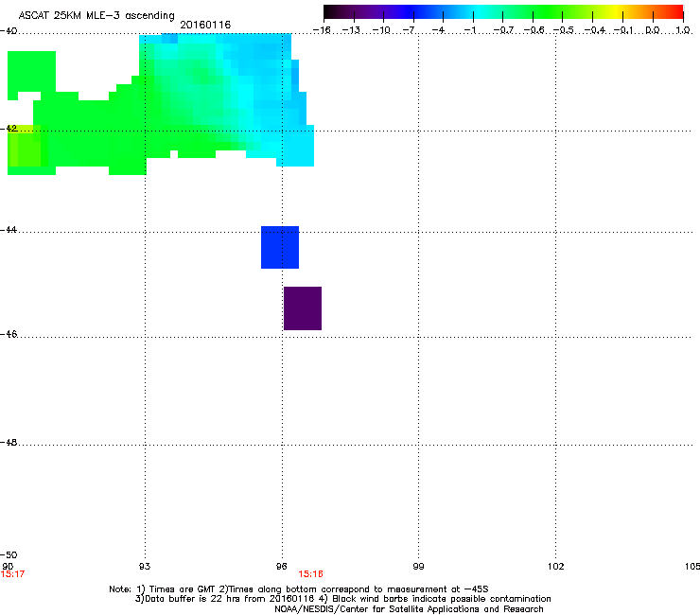The image size is (700, 615).
Task: Click the -0.7 color bar label
Action: 503,30
